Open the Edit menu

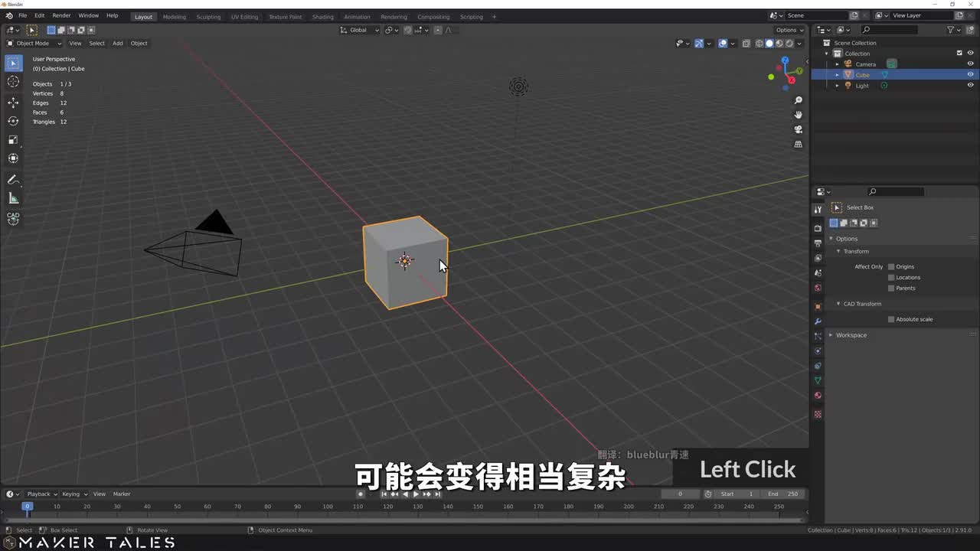pyautogui.click(x=39, y=15)
